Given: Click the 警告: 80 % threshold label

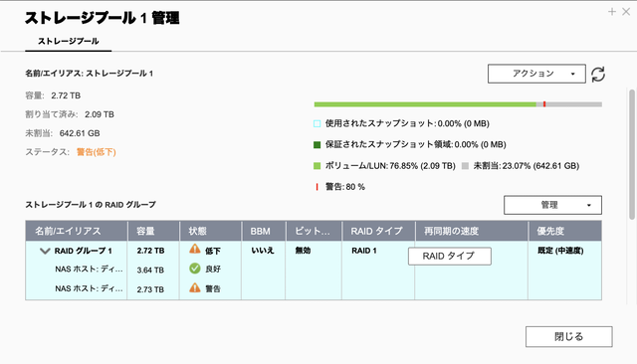Looking at the screenshot, I should (x=345, y=187).
